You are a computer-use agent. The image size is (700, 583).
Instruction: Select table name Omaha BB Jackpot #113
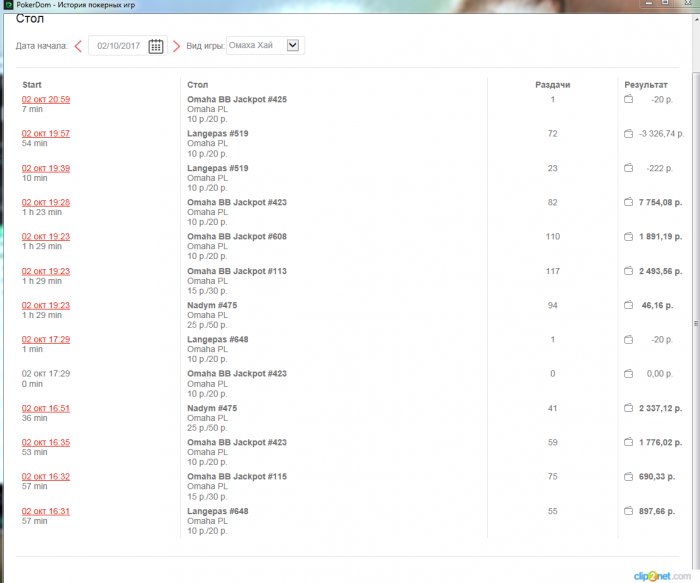pyautogui.click(x=237, y=271)
